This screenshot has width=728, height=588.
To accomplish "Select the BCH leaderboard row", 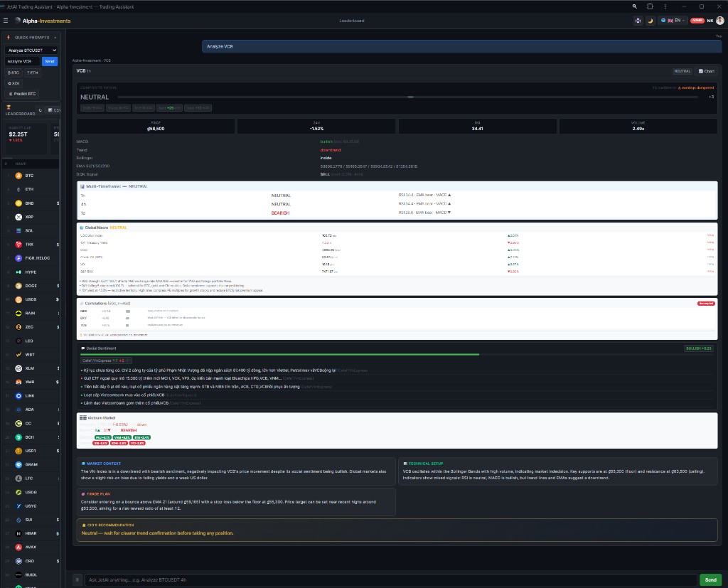I will pos(31,437).
